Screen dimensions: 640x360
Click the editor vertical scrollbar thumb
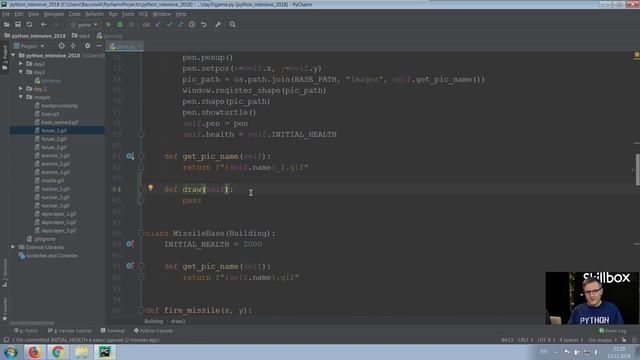[x=637, y=169]
